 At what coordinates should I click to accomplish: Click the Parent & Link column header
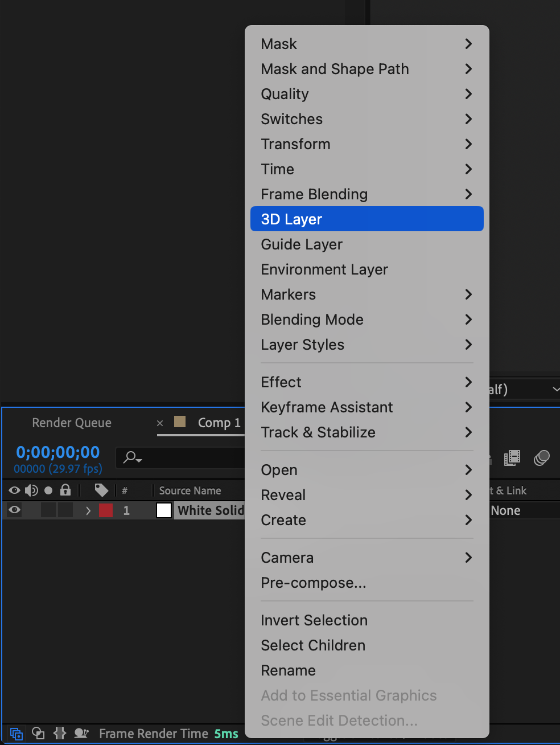point(509,490)
